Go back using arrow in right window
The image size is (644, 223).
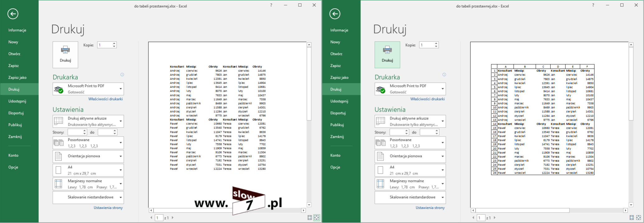tap(335, 14)
